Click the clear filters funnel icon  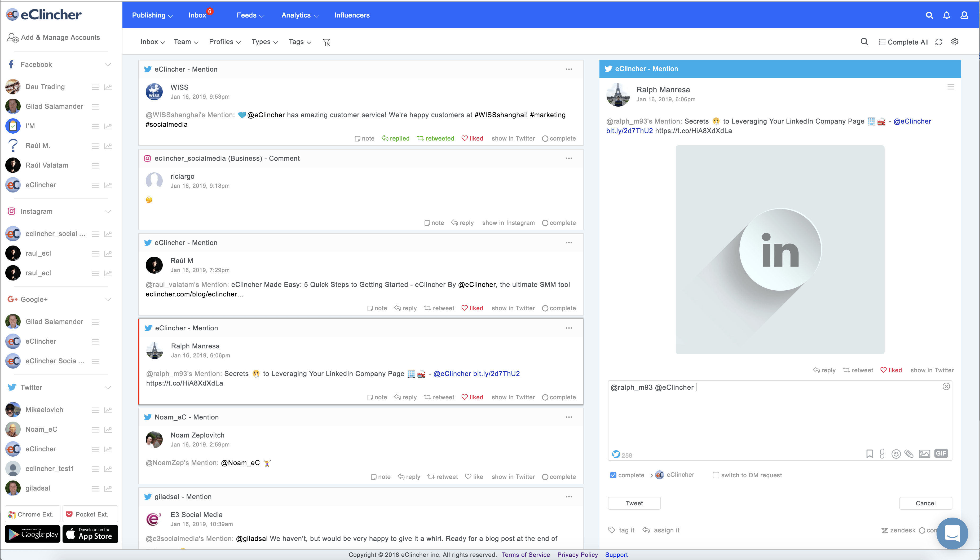[x=327, y=42]
